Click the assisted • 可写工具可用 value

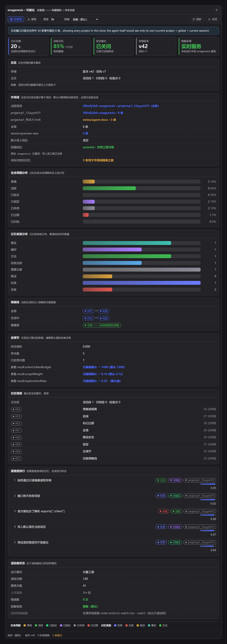[98, 147]
